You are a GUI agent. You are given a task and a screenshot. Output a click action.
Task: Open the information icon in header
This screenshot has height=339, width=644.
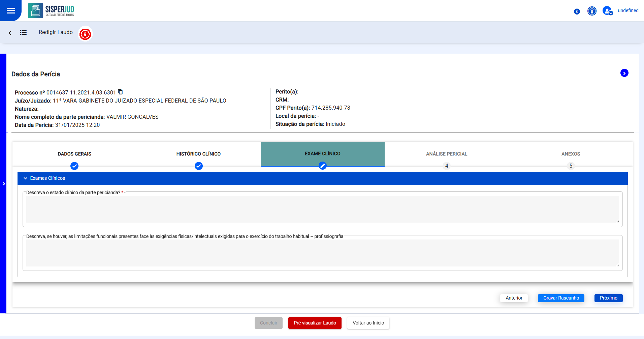tap(577, 11)
